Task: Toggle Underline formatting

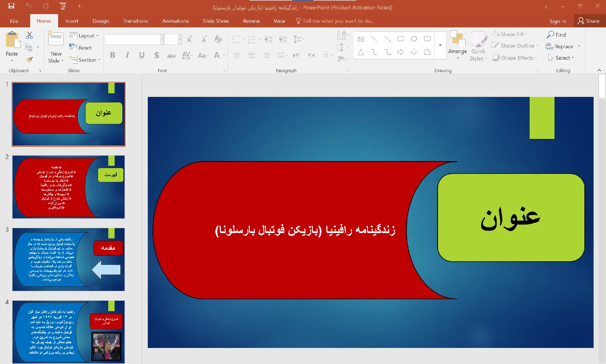Action: [x=142, y=55]
